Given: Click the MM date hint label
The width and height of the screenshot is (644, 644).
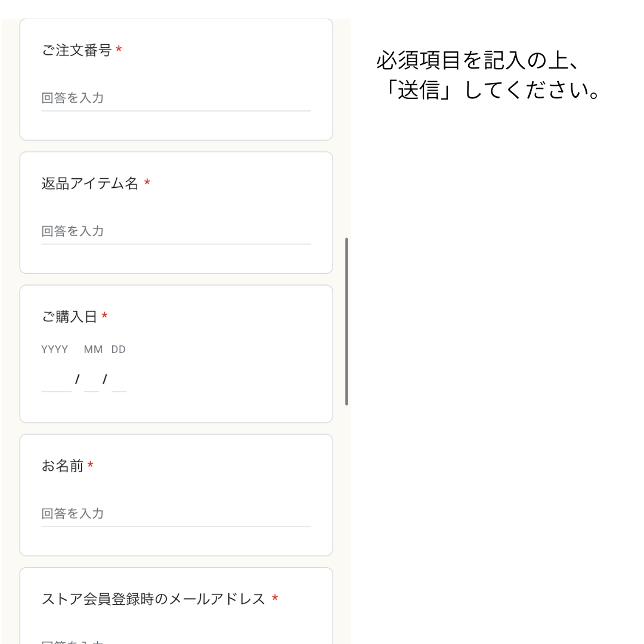Looking at the screenshot, I should click(93, 349).
